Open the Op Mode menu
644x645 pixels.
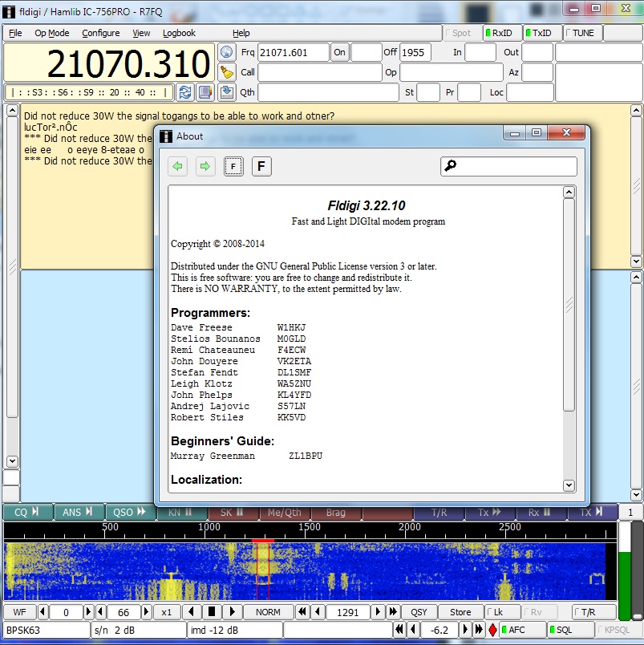click(x=51, y=33)
